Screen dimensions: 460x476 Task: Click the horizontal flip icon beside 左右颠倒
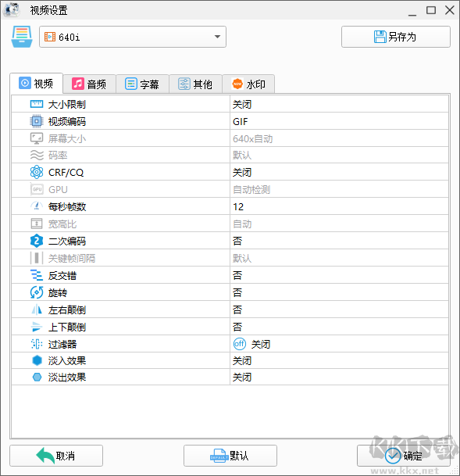tap(37, 310)
